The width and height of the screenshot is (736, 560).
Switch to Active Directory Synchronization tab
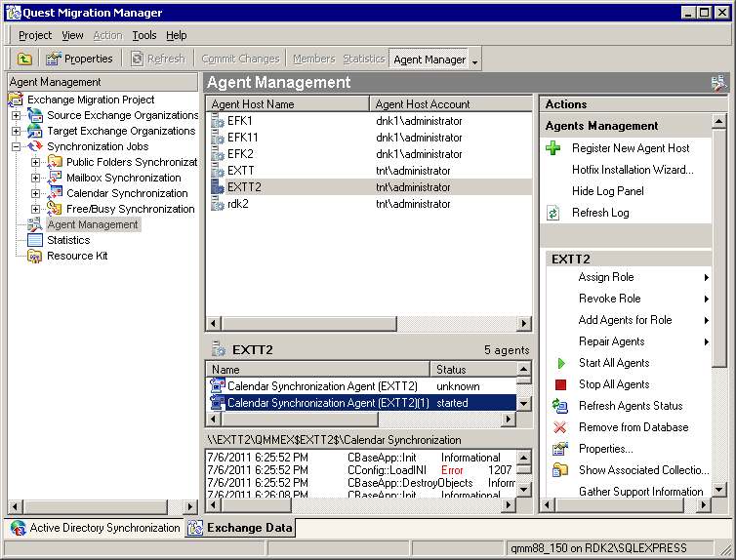click(95, 528)
